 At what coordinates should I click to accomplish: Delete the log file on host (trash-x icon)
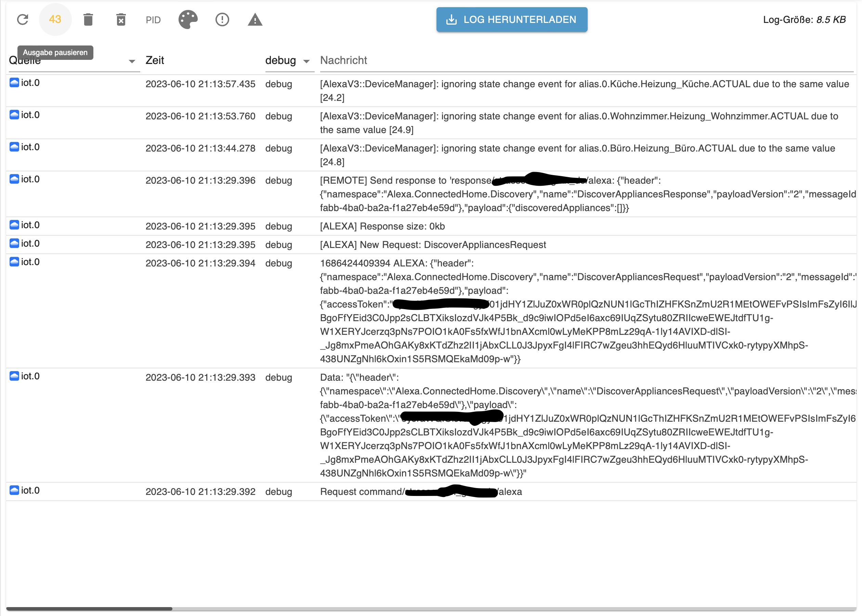click(x=121, y=19)
